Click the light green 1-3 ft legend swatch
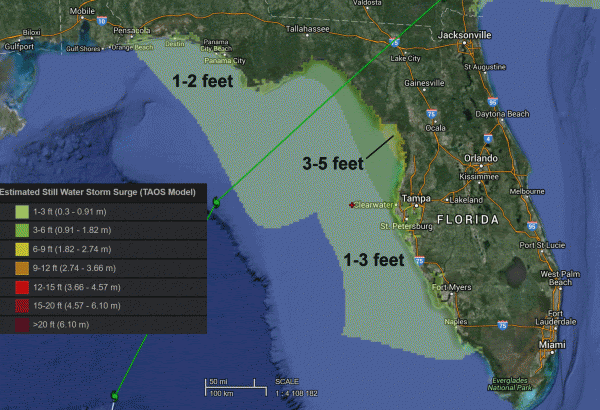This screenshot has width=600, height=410. [x=22, y=212]
